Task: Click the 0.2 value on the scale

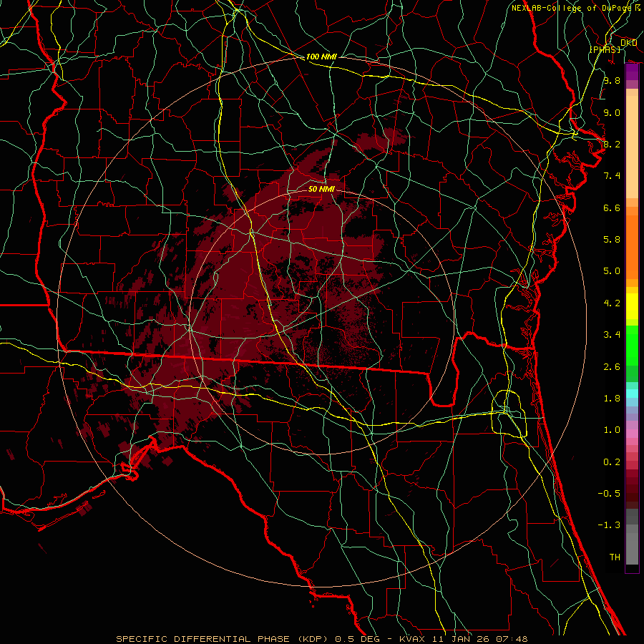Action: (612, 462)
